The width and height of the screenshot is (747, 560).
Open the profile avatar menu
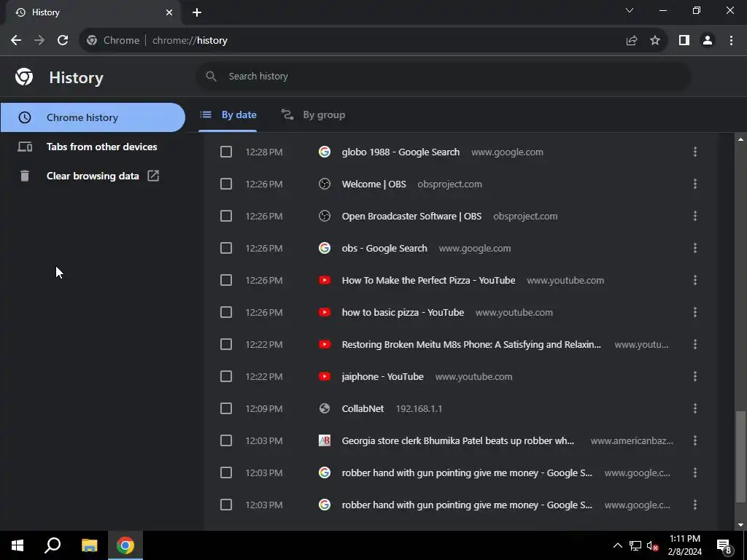[x=708, y=41]
